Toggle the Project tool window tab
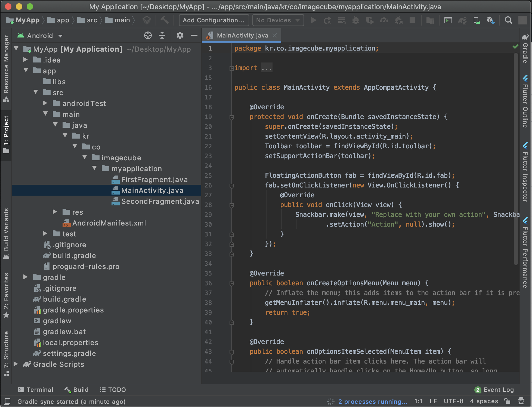532x407 pixels. pos(6,135)
